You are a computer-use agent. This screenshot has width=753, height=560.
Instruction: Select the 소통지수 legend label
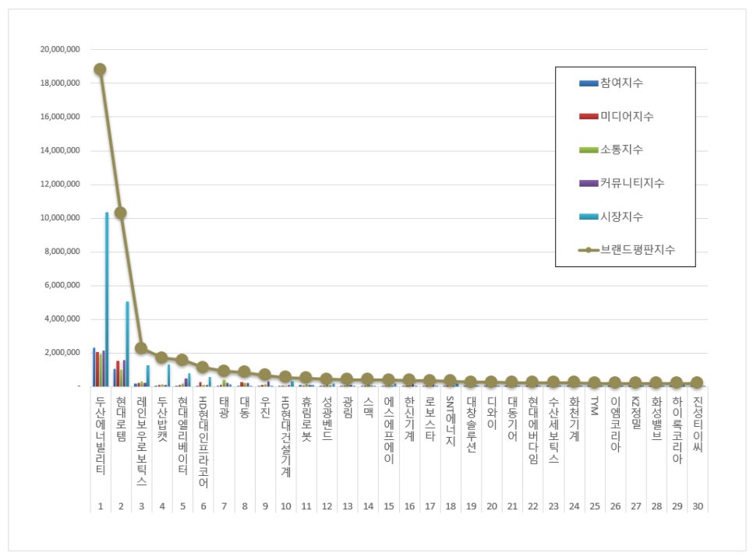coord(621,150)
